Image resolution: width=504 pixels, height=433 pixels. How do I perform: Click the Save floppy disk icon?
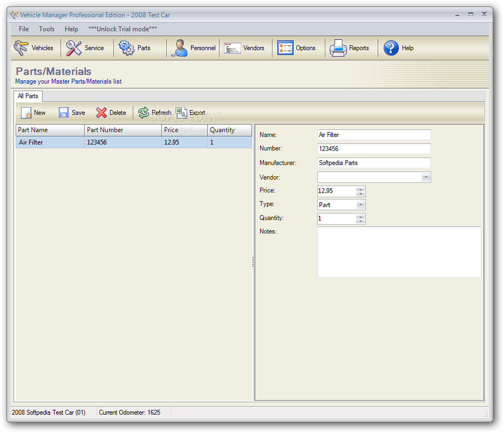[x=64, y=113]
